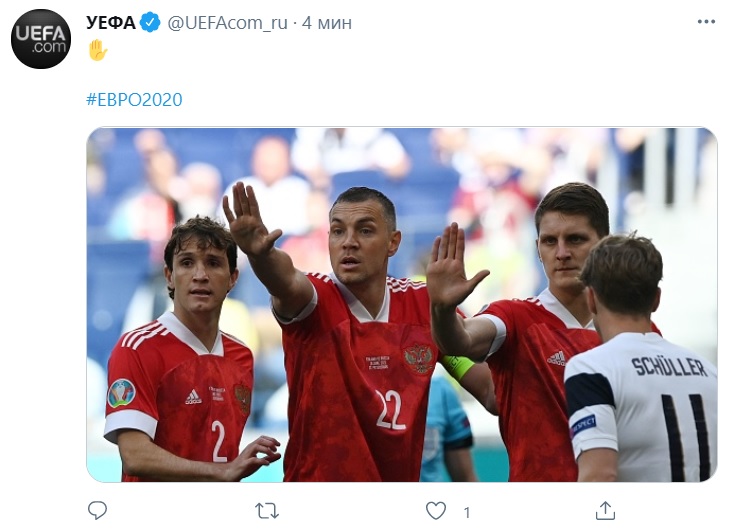The image size is (739, 531).
Task: Open the attached match photo
Action: point(402,304)
